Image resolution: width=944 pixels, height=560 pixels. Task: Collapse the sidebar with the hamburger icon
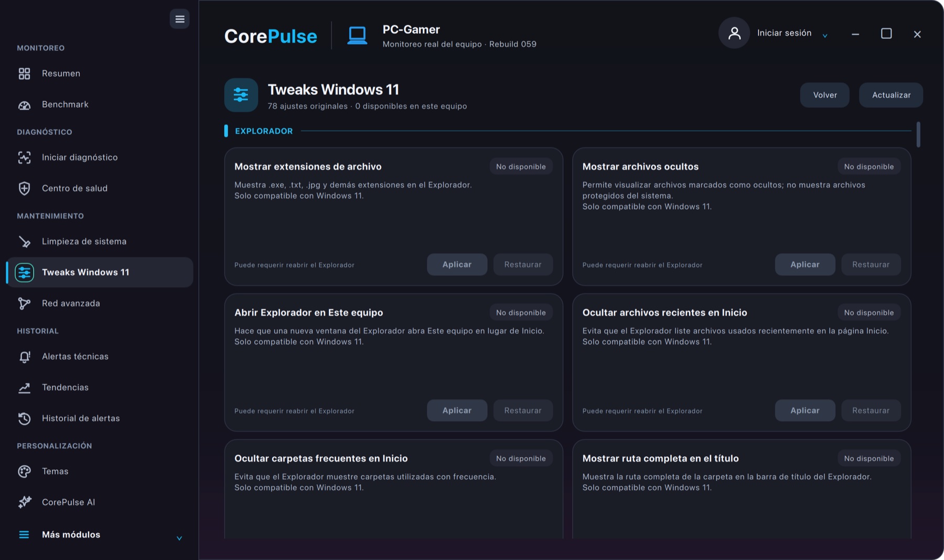coord(179,19)
